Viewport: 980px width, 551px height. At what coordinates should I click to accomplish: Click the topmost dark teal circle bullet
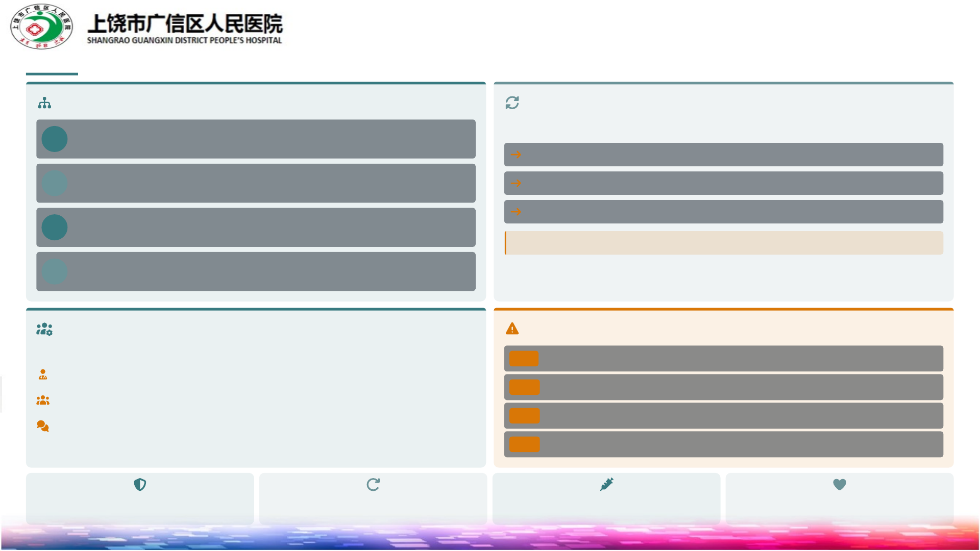pyautogui.click(x=55, y=139)
